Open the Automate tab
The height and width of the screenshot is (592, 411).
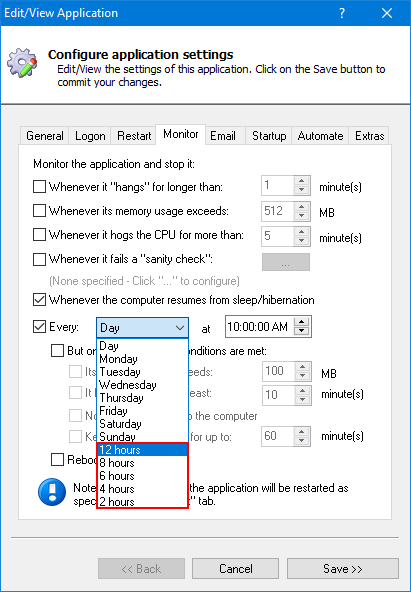point(320,136)
